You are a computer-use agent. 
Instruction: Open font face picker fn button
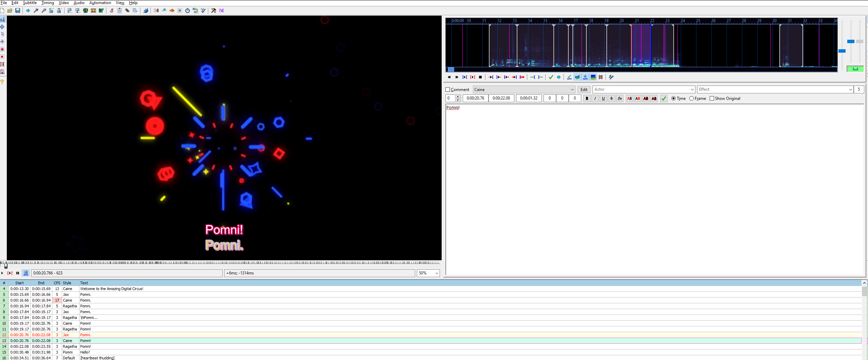620,98
